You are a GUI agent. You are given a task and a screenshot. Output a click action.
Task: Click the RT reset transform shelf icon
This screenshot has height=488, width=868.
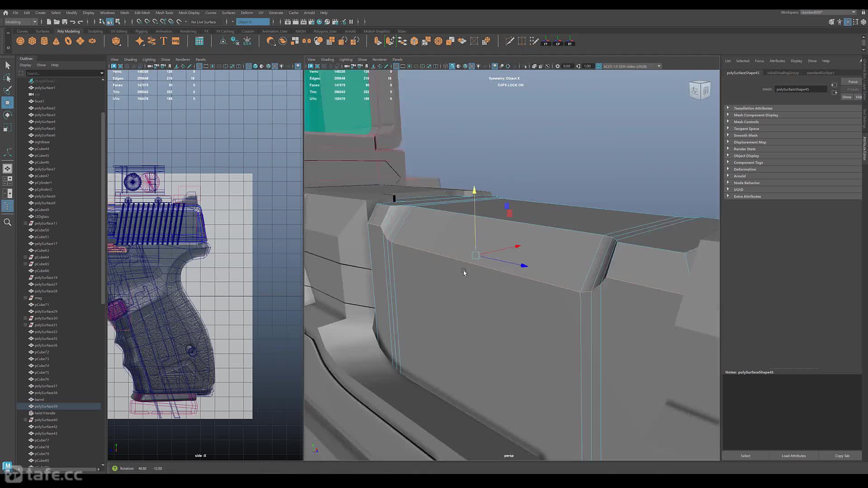(x=570, y=41)
